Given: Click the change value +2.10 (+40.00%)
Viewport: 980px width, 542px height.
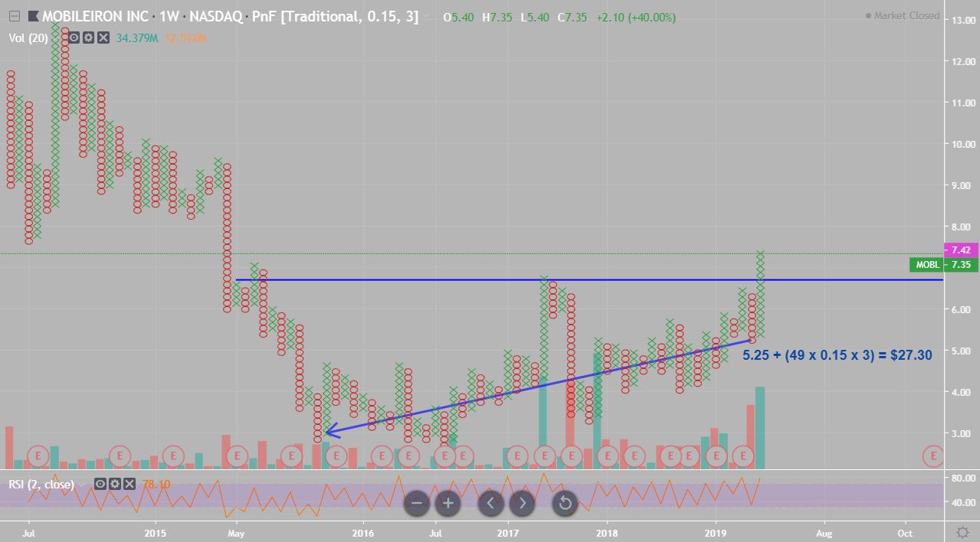Looking at the screenshot, I should pyautogui.click(x=635, y=17).
